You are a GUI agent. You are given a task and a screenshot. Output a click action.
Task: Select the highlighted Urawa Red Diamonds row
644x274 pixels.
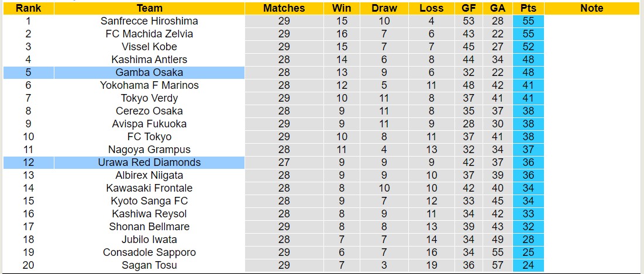pos(149,162)
